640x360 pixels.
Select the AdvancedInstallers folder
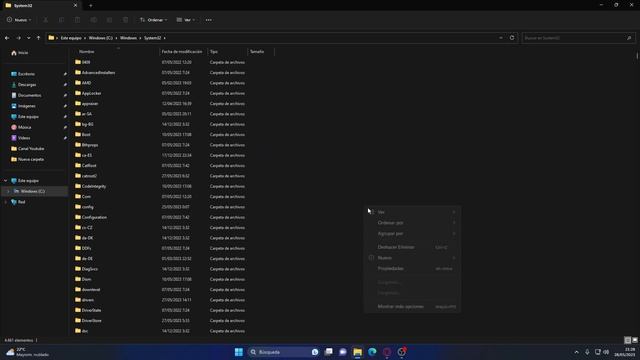coord(98,73)
